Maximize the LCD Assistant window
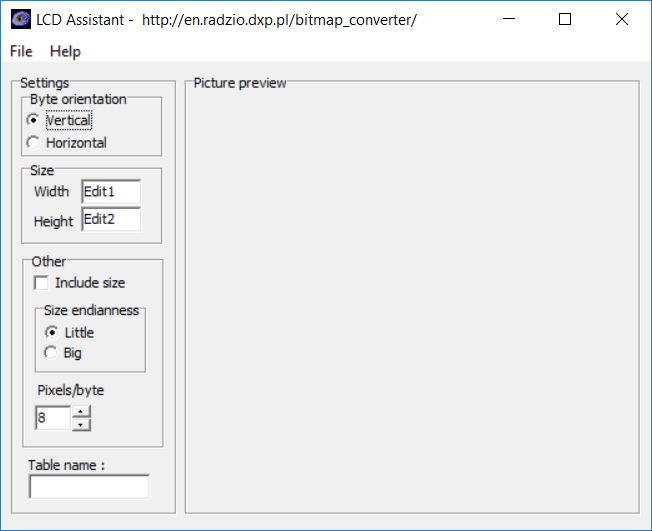The width and height of the screenshot is (652, 531). [565, 19]
